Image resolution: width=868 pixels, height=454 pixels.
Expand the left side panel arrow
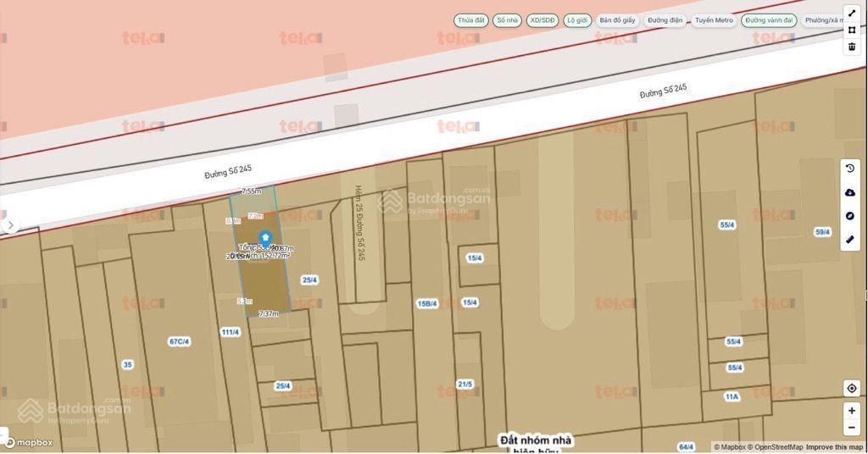[10, 225]
